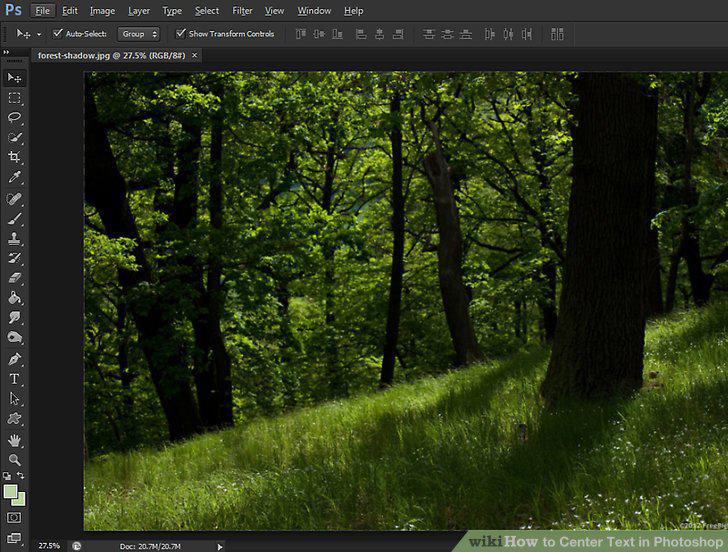Select the Lasso tool
The width and height of the screenshot is (728, 552).
pos(14,117)
